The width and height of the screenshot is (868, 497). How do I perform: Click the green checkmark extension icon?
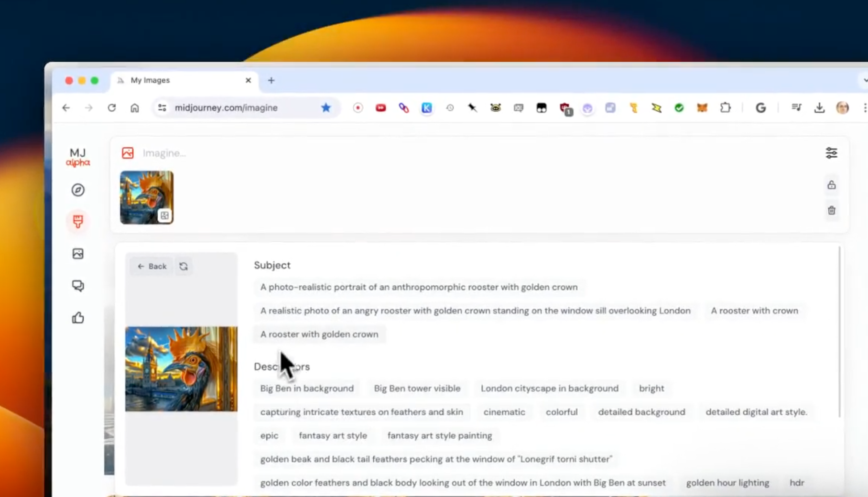[679, 108]
